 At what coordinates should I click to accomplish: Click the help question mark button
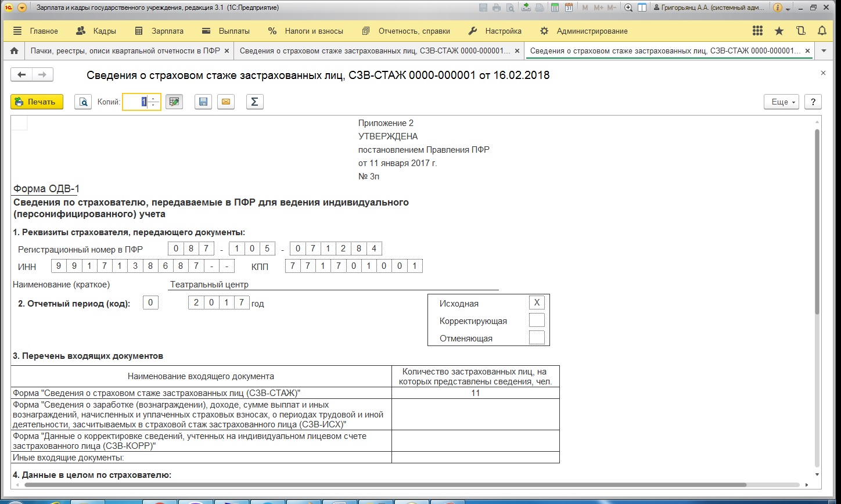click(813, 102)
